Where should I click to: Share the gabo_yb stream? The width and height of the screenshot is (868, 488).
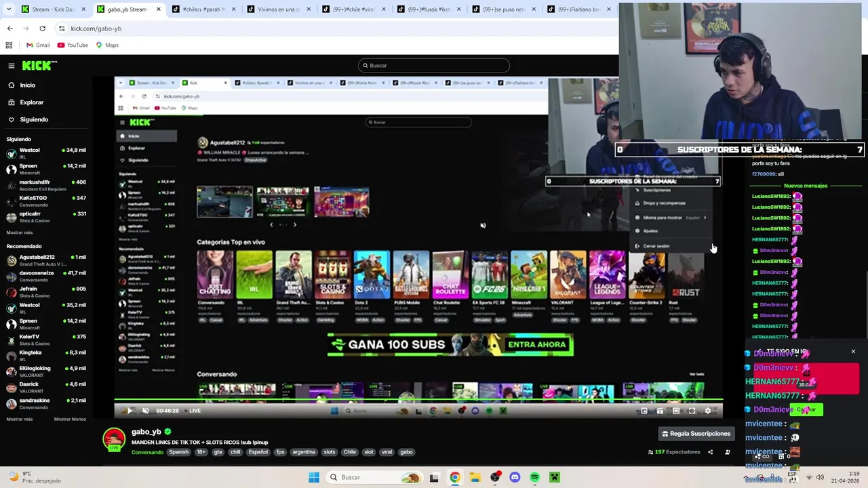click(x=711, y=452)
